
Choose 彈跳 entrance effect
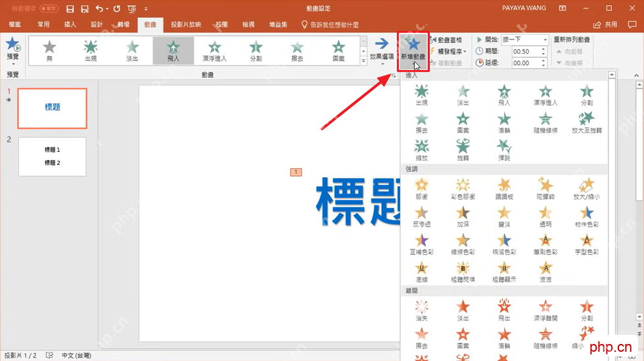[x=504, y=150]
